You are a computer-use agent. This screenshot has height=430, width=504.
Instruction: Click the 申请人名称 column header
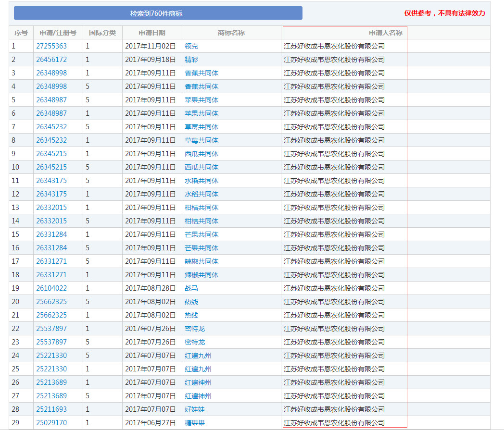point(386,33)
